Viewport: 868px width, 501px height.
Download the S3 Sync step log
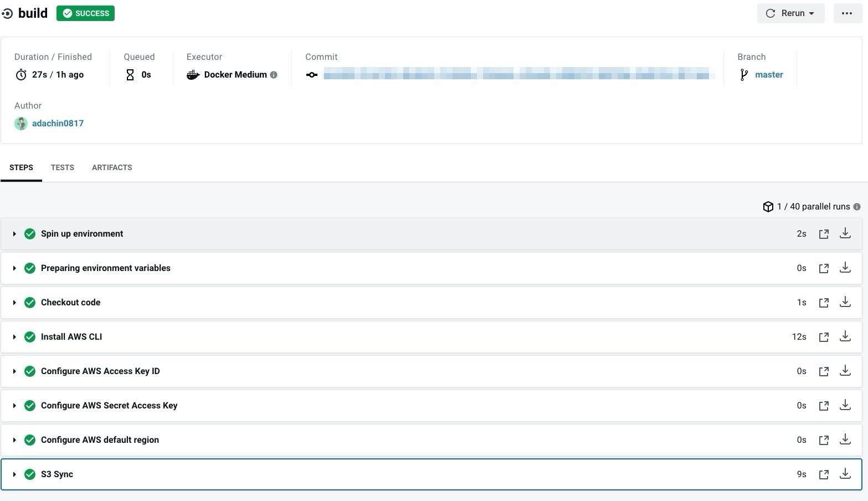845,474
